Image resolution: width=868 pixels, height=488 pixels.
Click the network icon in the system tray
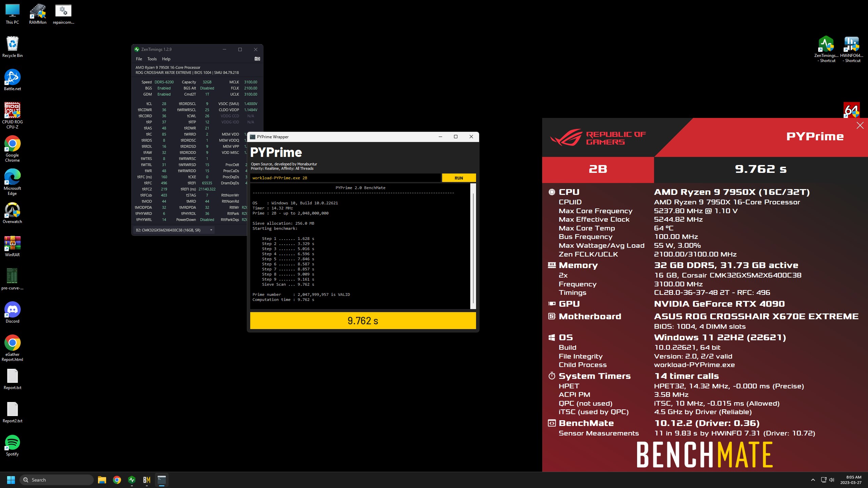coord(823,480)
